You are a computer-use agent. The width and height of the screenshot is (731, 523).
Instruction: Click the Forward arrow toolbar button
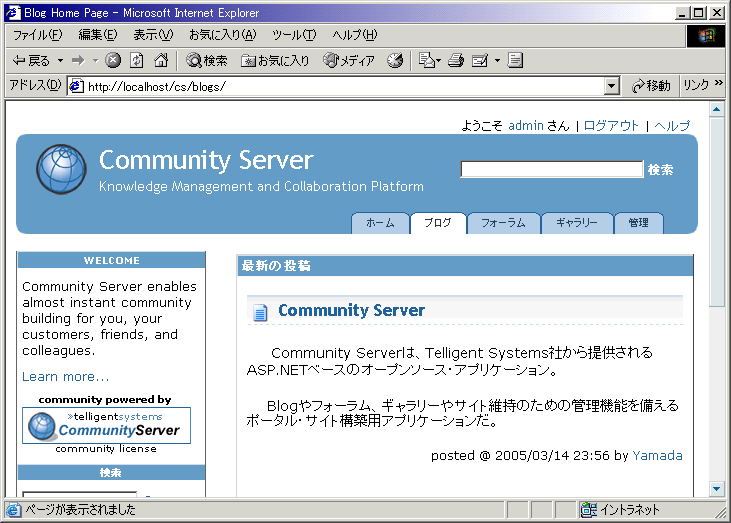tap(78, 61)
